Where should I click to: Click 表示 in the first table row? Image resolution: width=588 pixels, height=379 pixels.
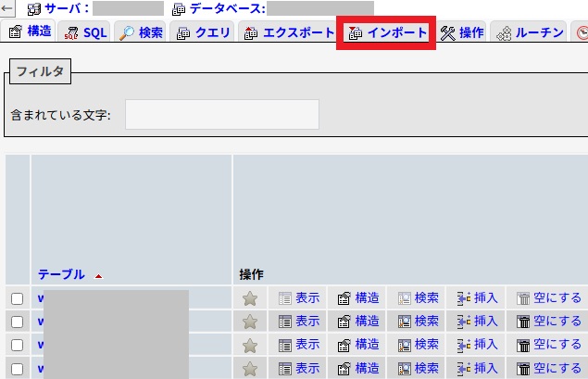coord(299,298)
